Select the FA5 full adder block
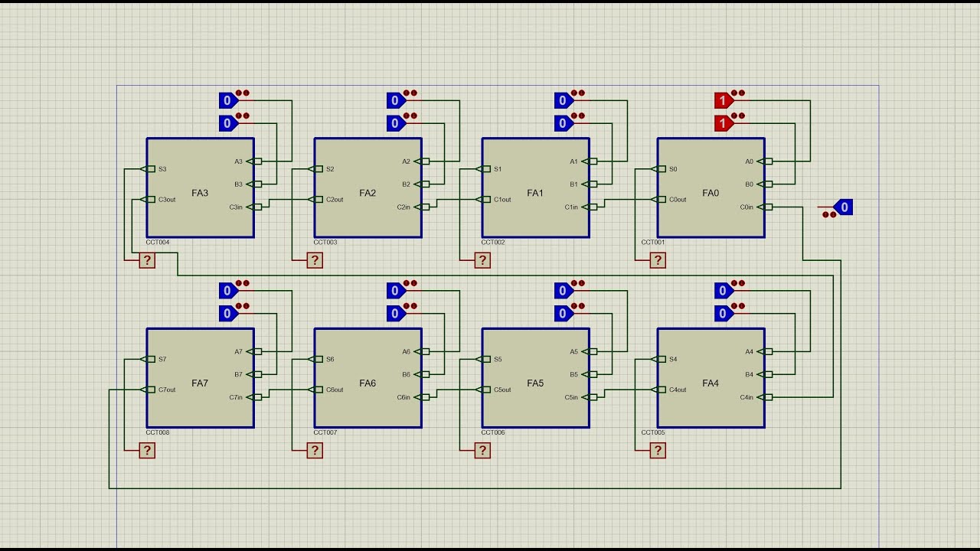Screen dimensions: 980x551 [x=536, y=378]
